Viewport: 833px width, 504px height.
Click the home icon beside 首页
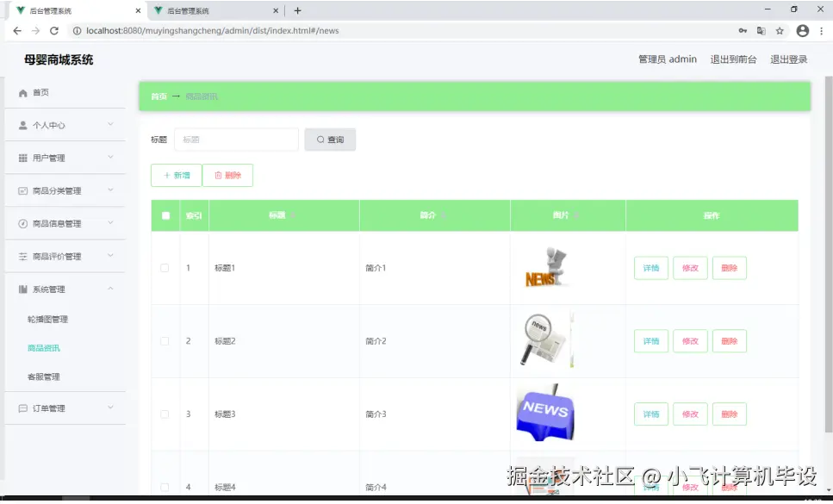pos(21,92)
